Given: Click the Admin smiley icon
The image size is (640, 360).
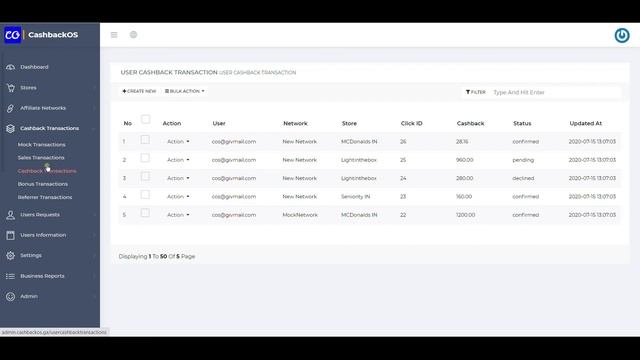Looking at the screenshot, I should tap(11, 297).
